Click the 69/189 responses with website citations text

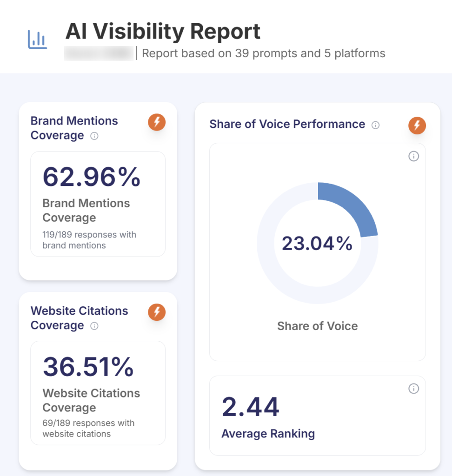(x=88, y=428)
